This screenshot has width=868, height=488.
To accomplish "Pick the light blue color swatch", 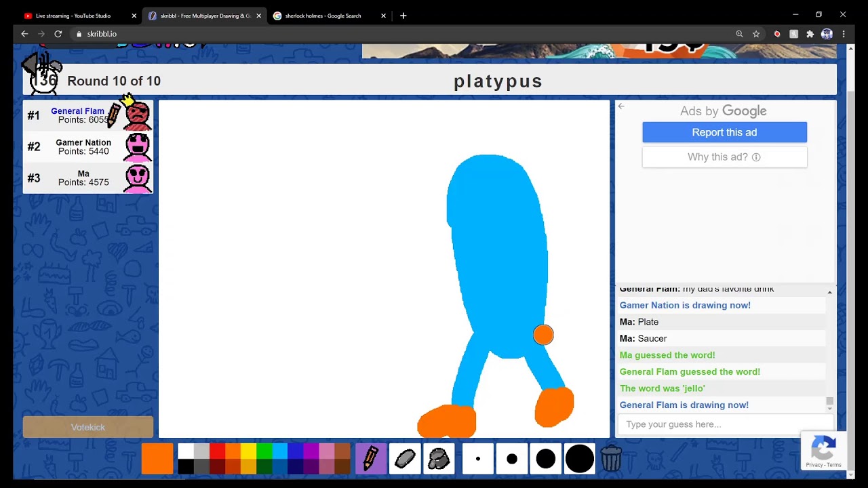I will pos(280,451).
